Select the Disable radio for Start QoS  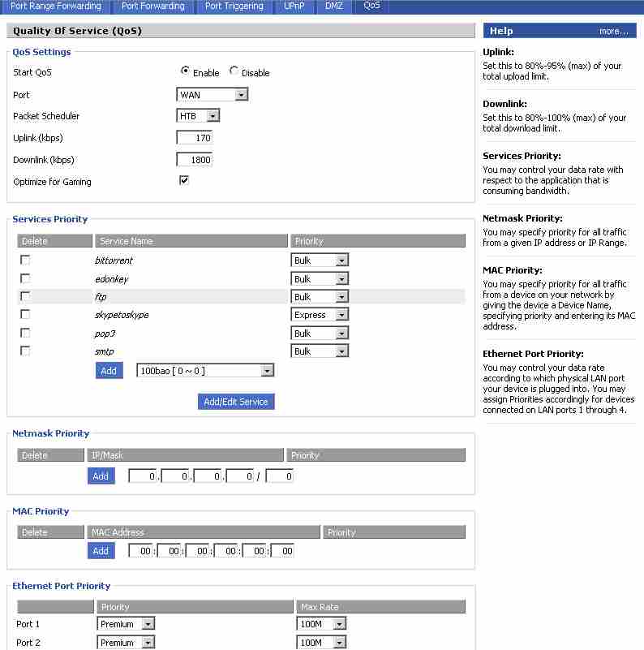click(x=234, y=71)
